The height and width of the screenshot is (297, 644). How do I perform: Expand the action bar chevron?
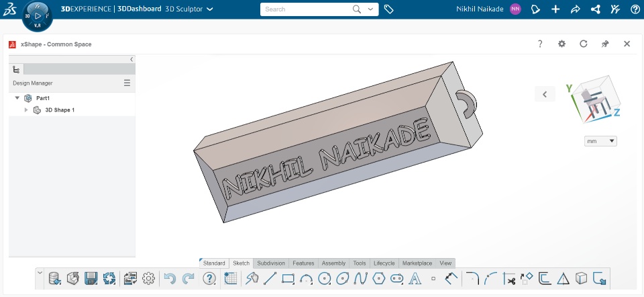click(40, 272)
